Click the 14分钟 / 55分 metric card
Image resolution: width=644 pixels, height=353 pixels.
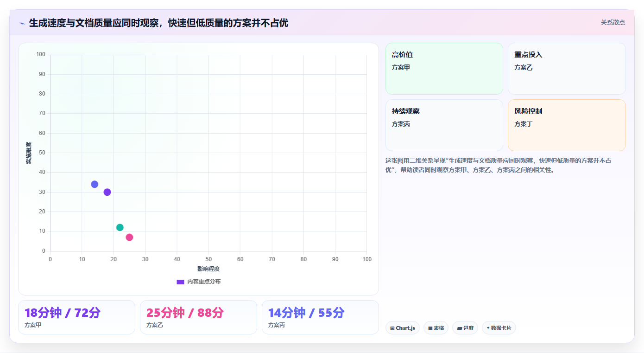(320, 317)
